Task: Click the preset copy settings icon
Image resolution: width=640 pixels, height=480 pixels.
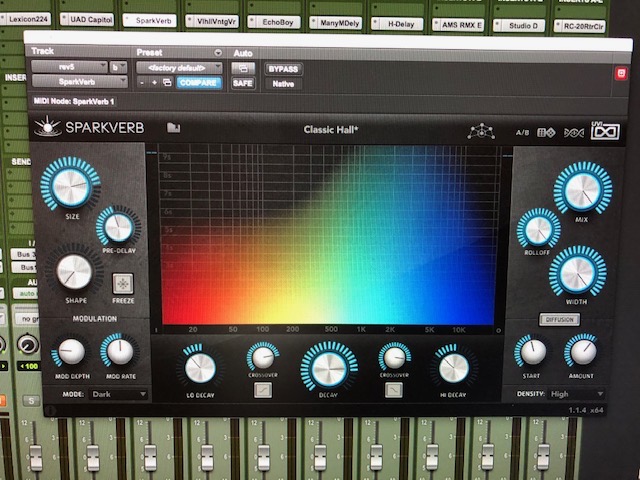Action: tap(167, 83)
